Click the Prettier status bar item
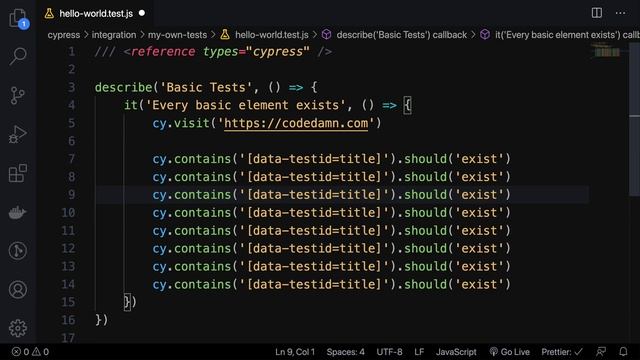Screen dimensions: 640x360 [562, 352]
